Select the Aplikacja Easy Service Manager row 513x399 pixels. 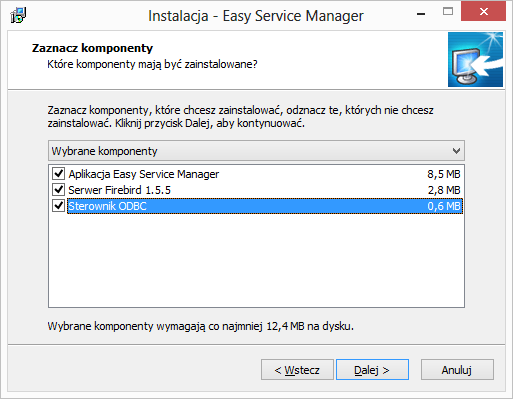tap(256, 174)
